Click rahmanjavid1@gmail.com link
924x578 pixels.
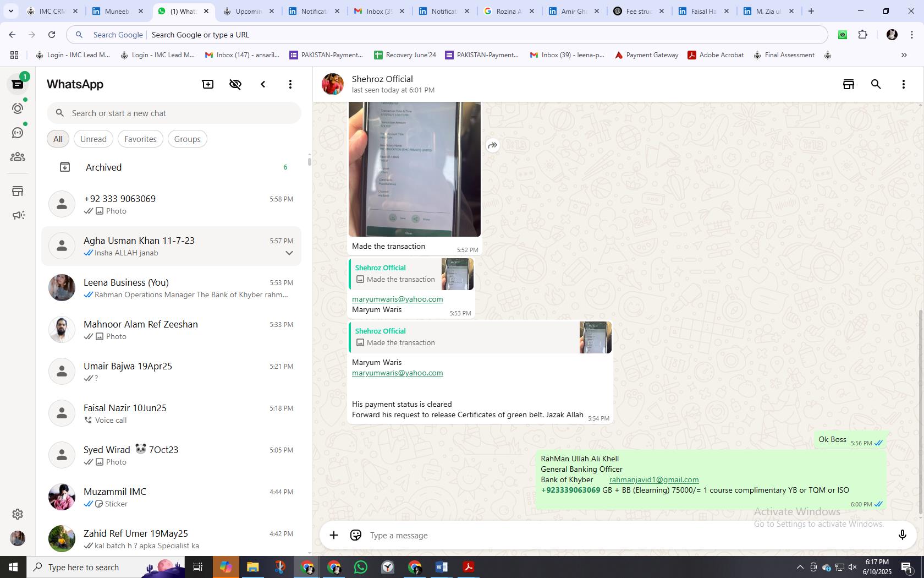[x=654, y=479]
